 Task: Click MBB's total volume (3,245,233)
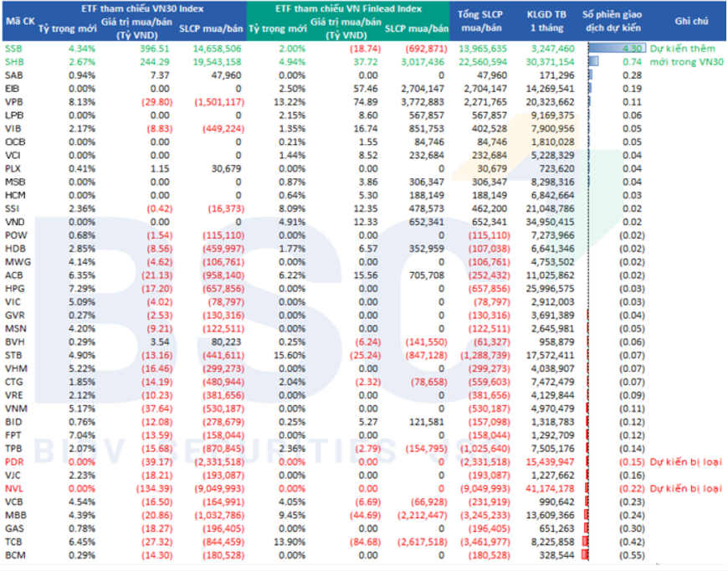click(x=485, y=516)
